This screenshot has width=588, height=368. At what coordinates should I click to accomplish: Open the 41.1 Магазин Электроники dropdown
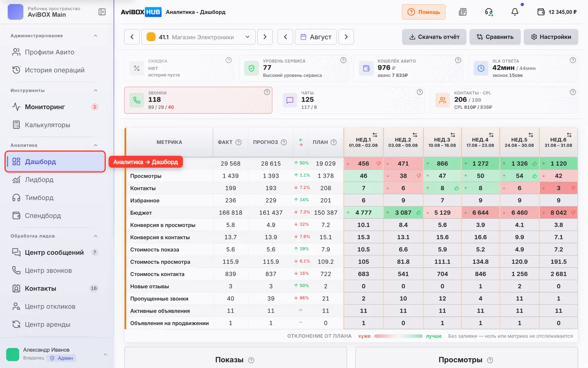[x=198, y=37]
